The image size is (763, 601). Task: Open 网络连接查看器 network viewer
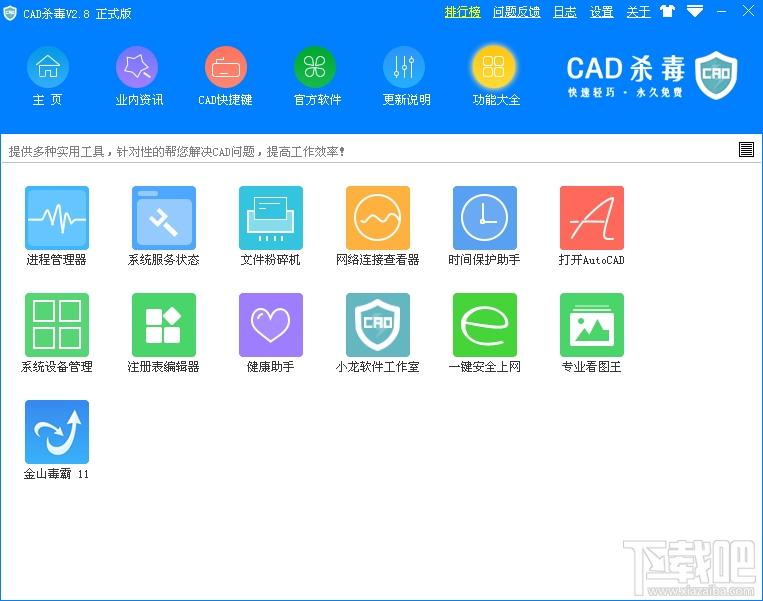coord(378,218)
